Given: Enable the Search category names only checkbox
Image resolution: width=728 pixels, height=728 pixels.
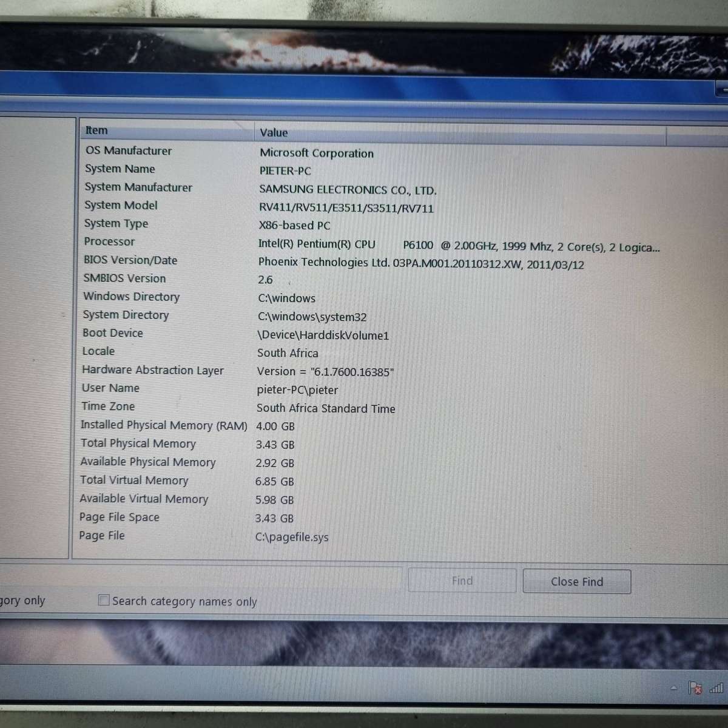Looking at the screenshot, I should (x=103, y=600).
